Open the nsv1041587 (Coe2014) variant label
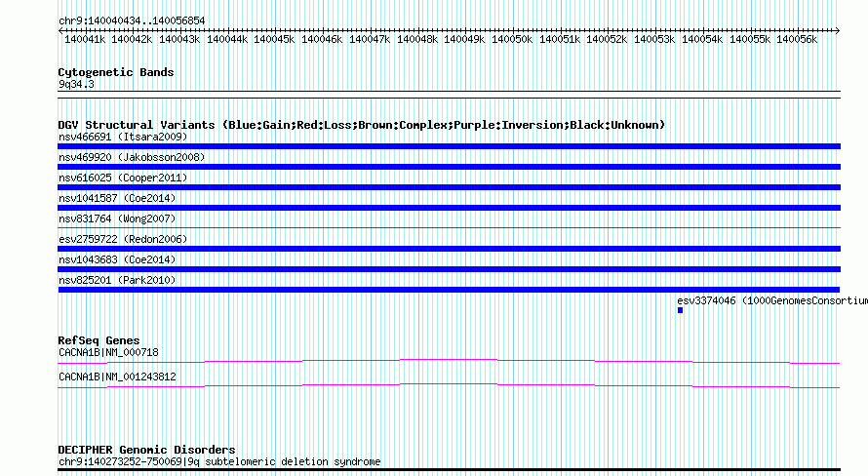Screen dimensions: 868x476 pos(117,198)
